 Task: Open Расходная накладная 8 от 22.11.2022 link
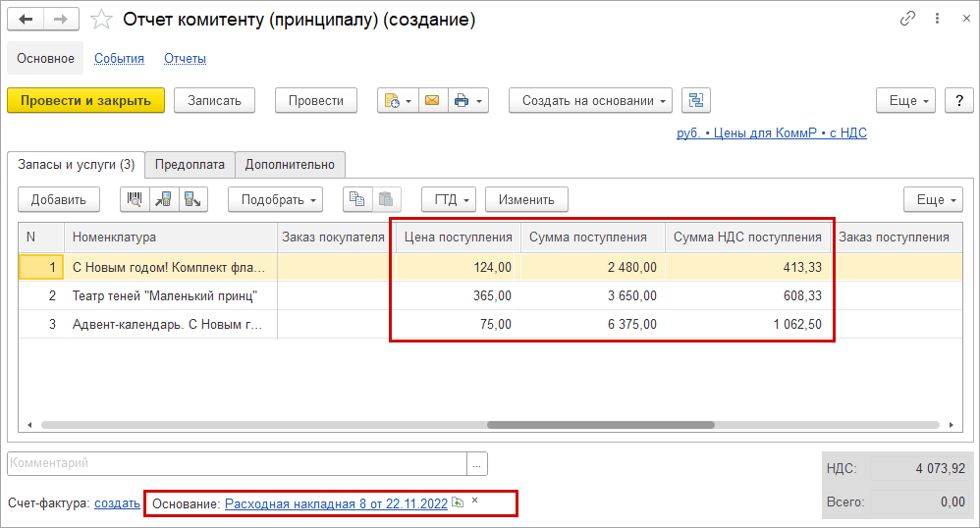pos(336,503)
